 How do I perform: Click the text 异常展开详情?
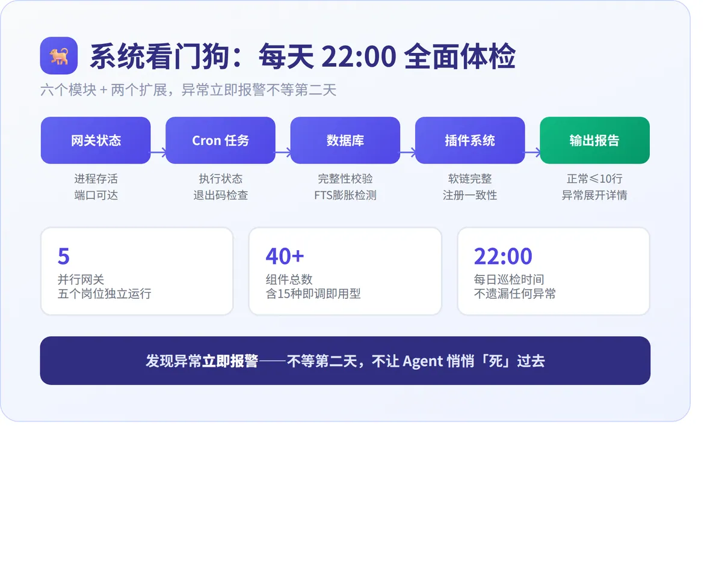click(594, 195)
